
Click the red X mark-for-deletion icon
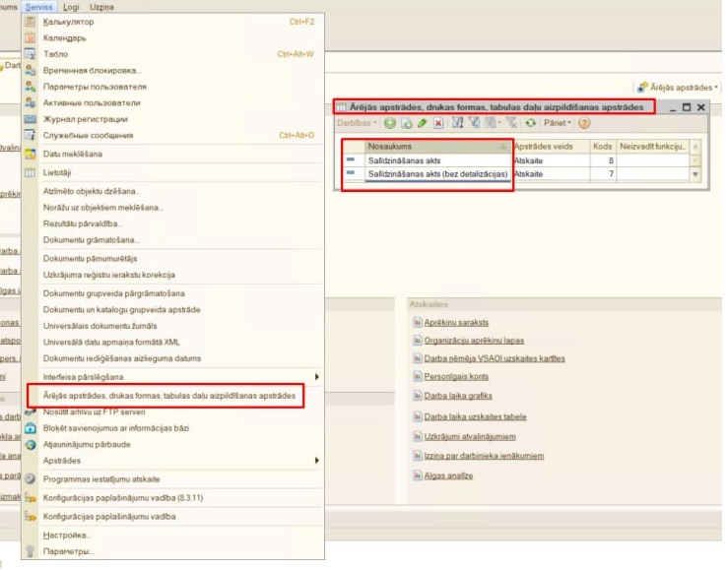point(437,123)
